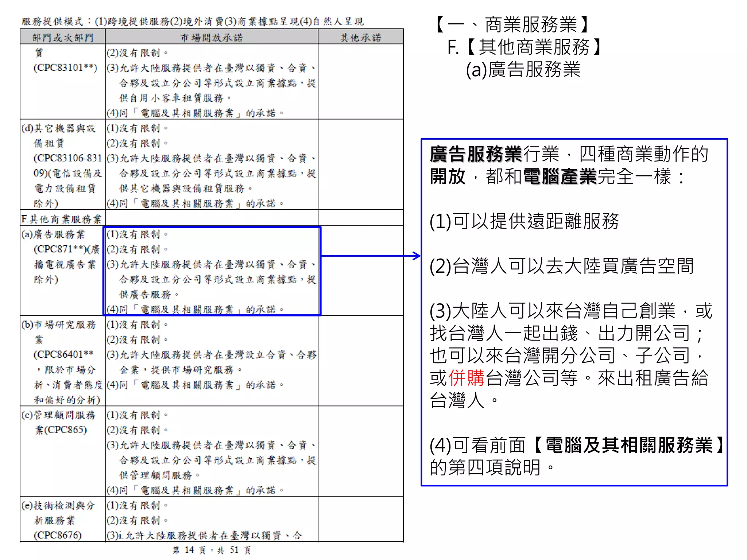This screenshot has height=560, width=747.
Task: Click the note (1)可以提供遠距離服務
Action: [x=524, y=221]
